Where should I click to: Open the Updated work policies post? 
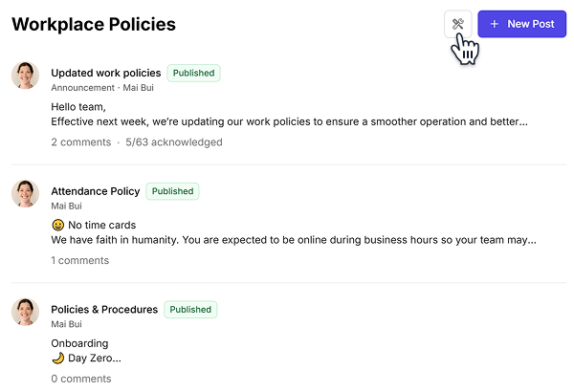point(106,73)
